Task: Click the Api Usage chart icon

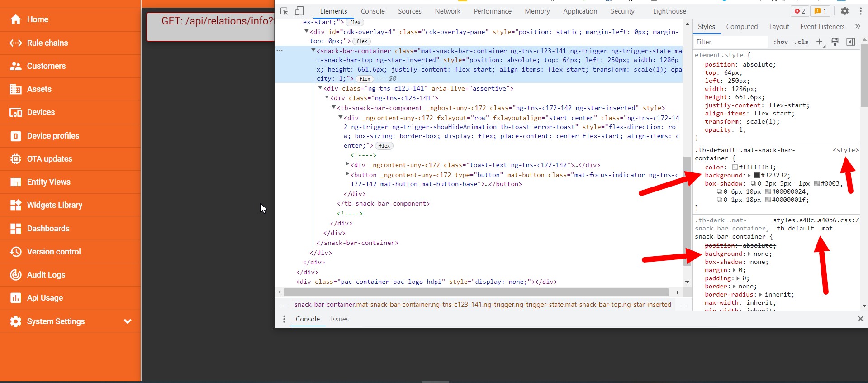Action: click(x=16, y=298)
